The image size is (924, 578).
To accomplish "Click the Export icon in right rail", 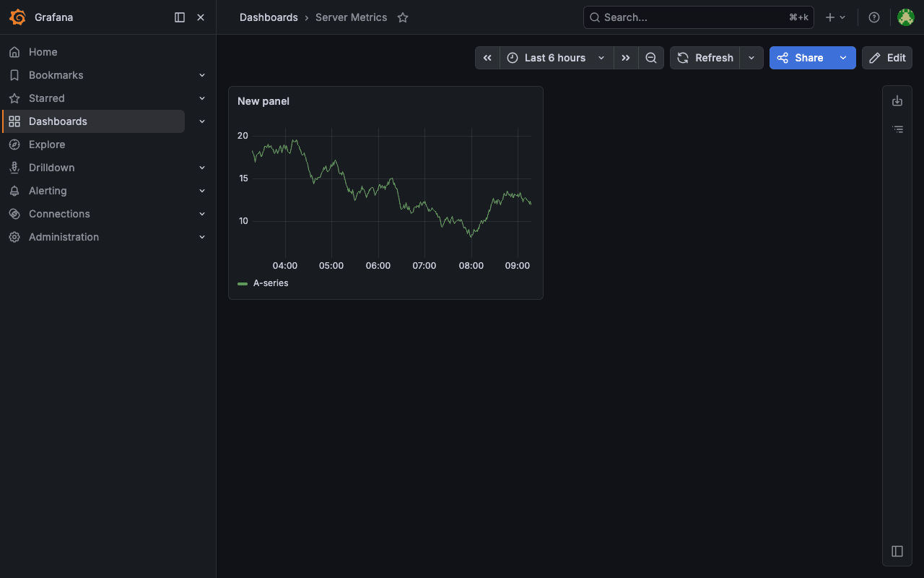I will pyautogui.click(x=897, y=100).
